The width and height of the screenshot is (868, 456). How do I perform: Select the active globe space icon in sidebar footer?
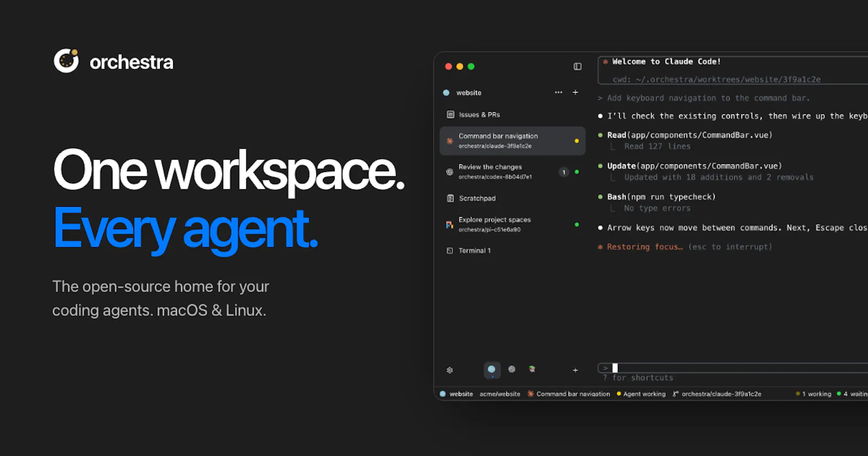[492, 370]
